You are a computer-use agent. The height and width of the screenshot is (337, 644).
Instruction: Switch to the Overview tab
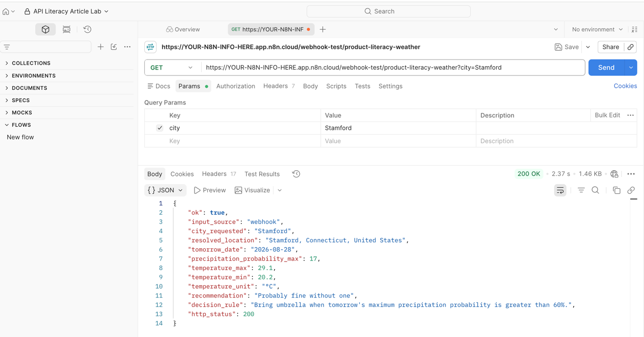click(183, 30)
